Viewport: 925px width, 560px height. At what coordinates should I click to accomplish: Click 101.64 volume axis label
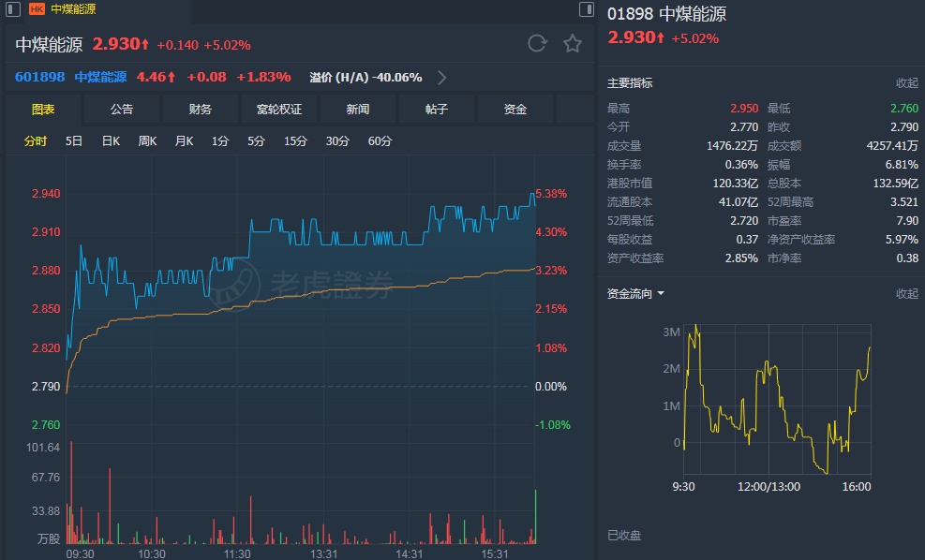[x=43, y=448]
